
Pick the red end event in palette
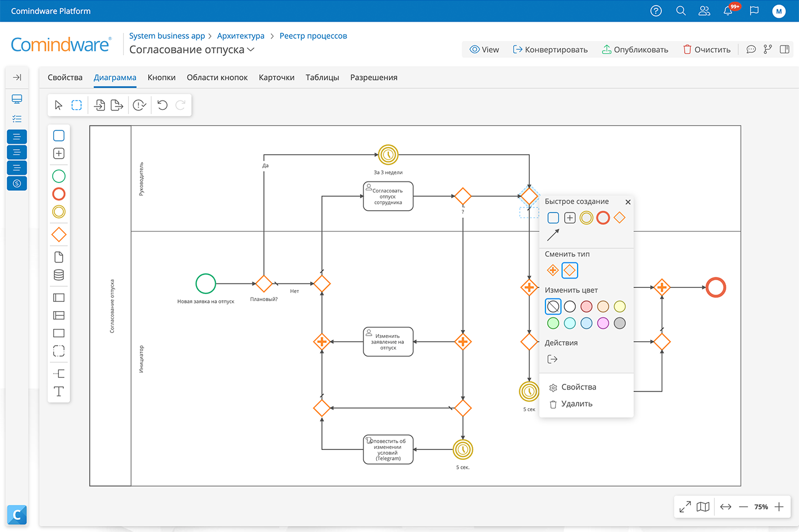pos(59,194)
